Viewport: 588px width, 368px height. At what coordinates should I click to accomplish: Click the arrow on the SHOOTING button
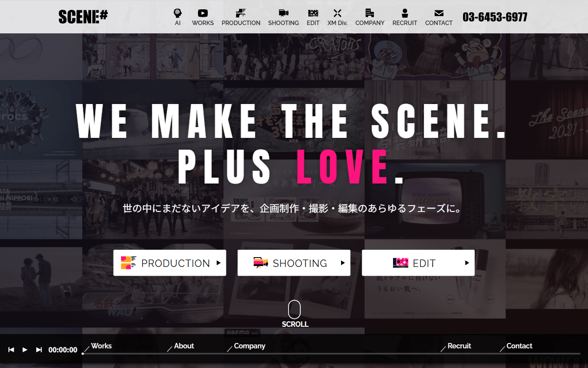[343, 263]
